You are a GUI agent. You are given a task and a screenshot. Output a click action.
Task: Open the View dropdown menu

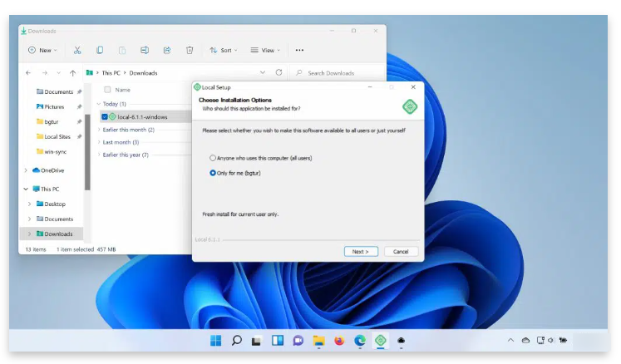[x=264, y=50]
